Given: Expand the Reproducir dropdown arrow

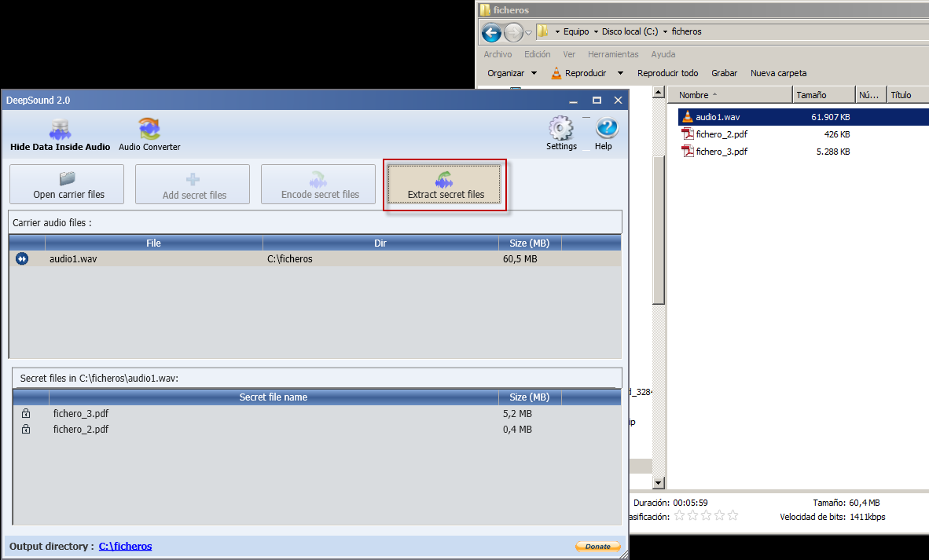Looking at the screenshot, I should point(620,73).
